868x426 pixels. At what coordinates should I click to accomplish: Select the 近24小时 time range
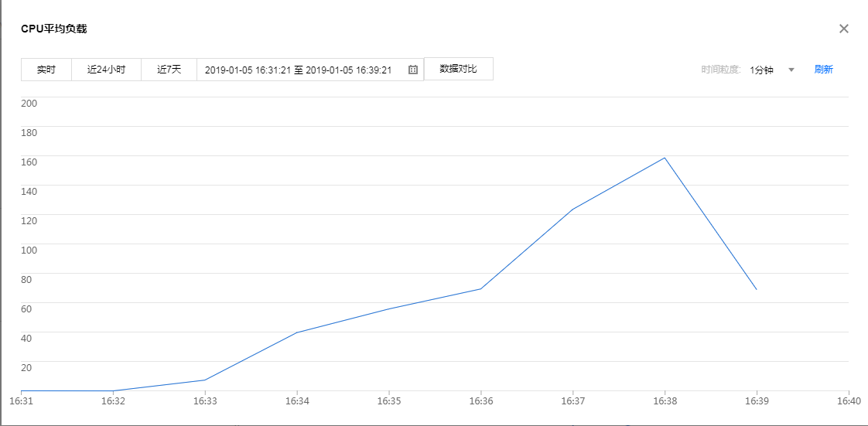pos(106,70)
